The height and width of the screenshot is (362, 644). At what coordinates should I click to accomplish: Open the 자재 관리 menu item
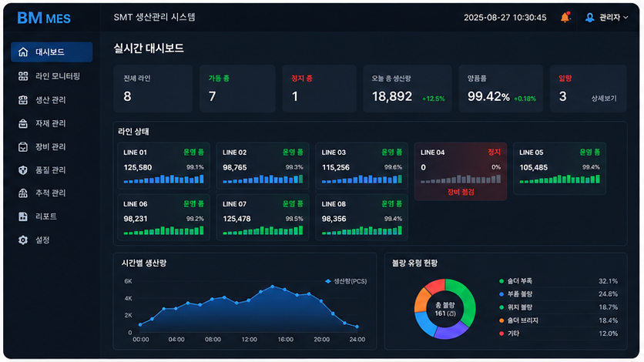click(x=51, y=123)
